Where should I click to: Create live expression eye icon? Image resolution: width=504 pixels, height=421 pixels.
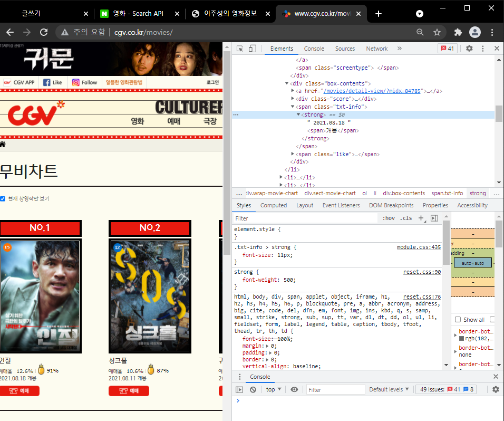click(x=294, y=389)
